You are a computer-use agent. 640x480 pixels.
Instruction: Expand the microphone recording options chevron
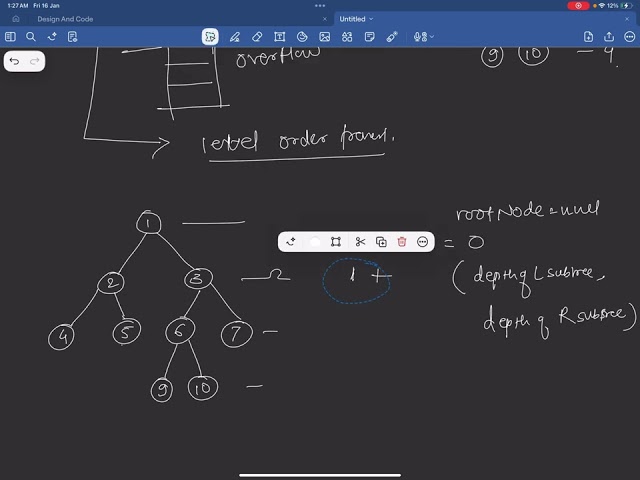[x=432, y=37]
